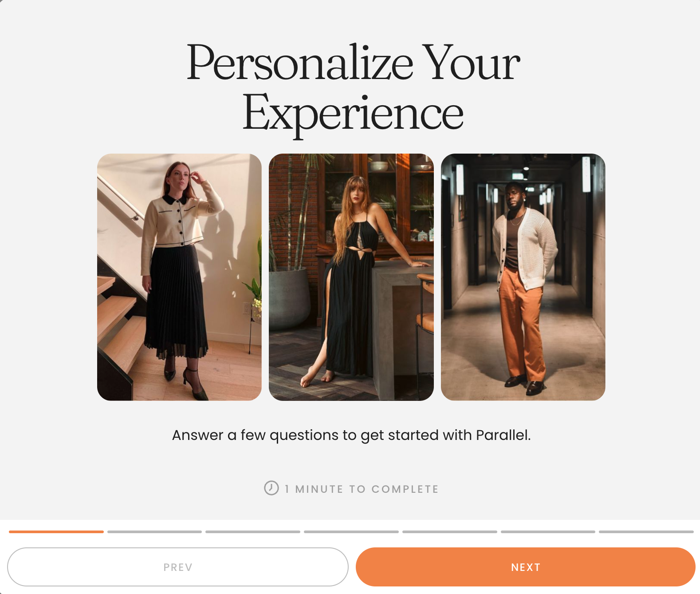Open photo of woman in pleated skirt

(x=179, y=277)
